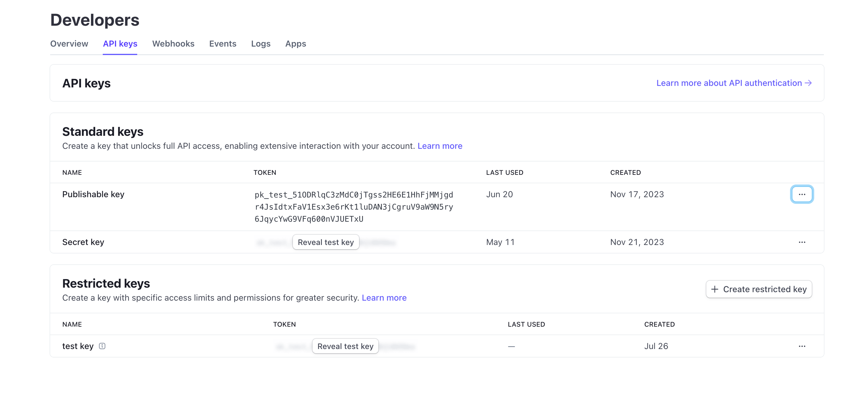
Task: Select the Events tab in navigation
Action: 222,43
